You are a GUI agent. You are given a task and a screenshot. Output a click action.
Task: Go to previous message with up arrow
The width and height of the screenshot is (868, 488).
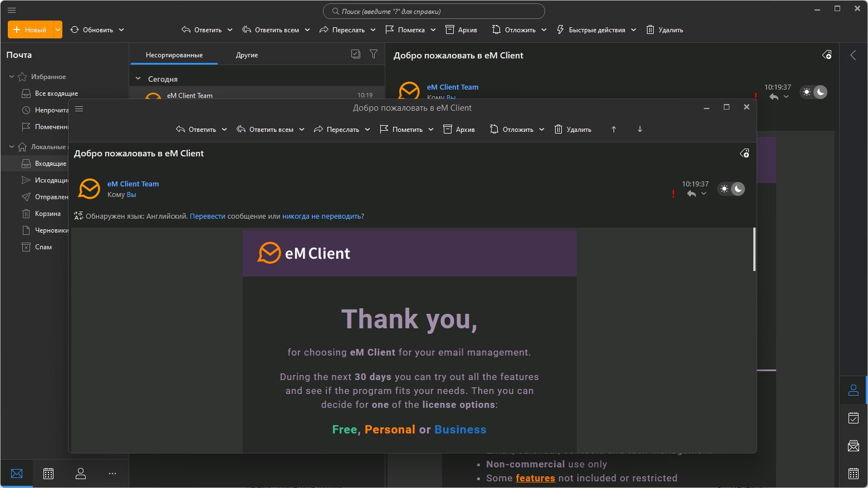tap(614, 129)
